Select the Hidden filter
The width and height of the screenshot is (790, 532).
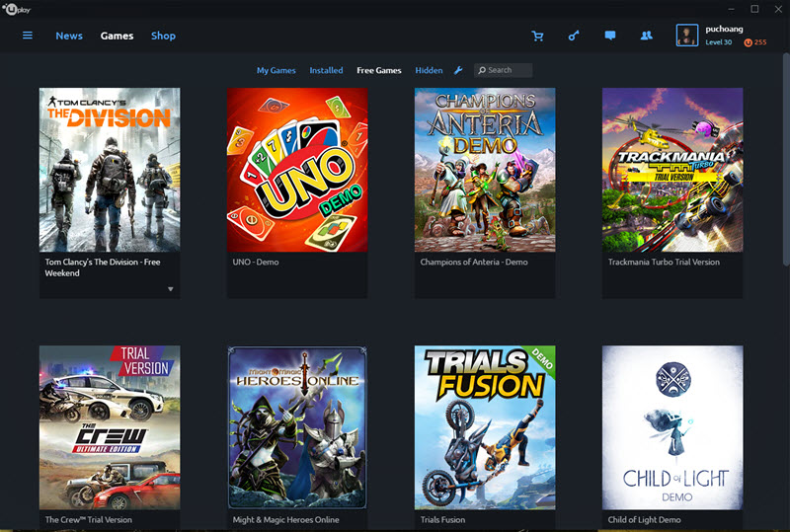(429, 70)
